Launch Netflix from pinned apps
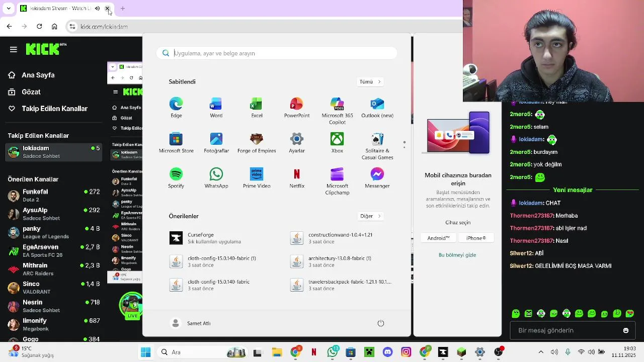 coord(297,178)
